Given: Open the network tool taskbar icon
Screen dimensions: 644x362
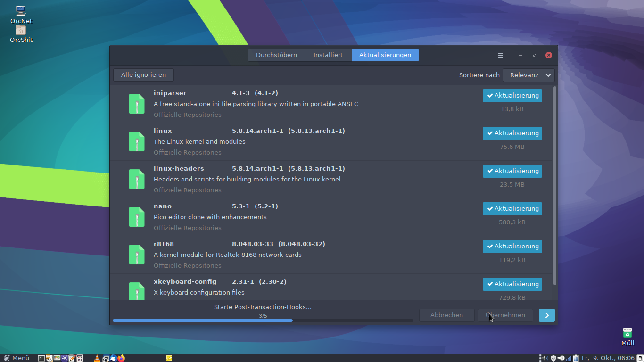Looking at the screenshot, I should pos(65,358).
